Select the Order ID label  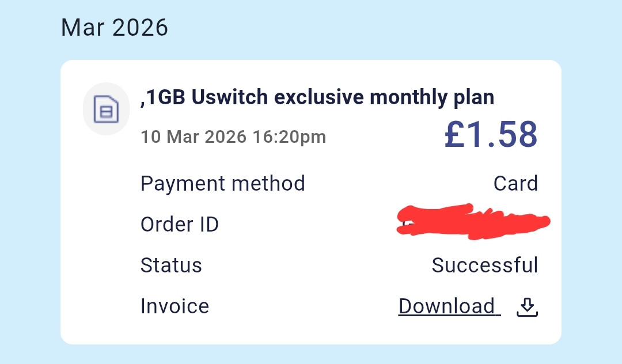(179, 224)
